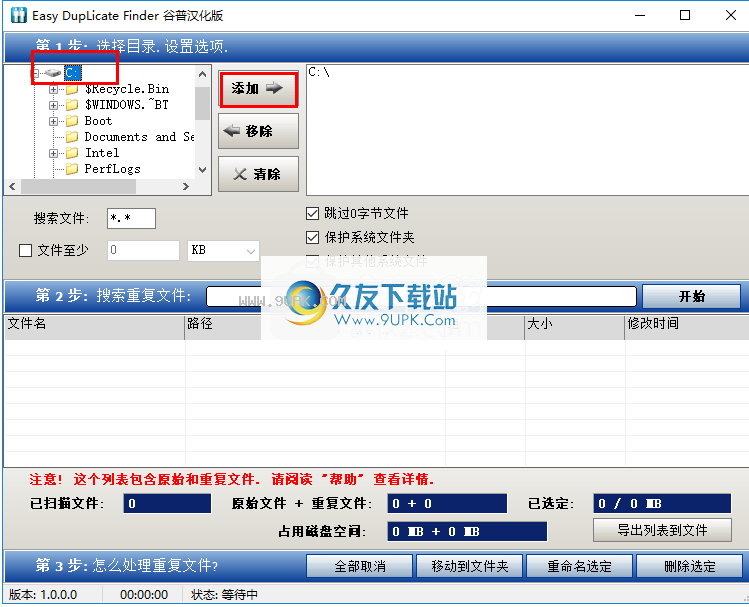Click the 搜索文件 pattern input field
749x607 pixels.
[x=131, y=218]
